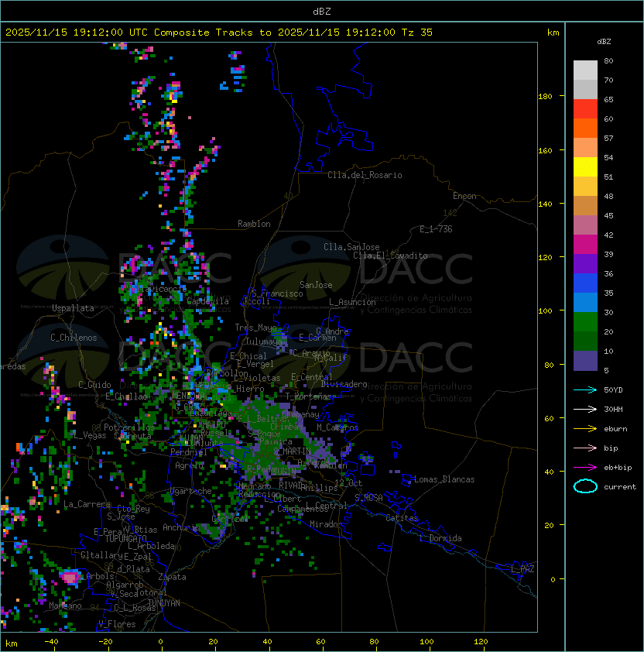Viewport: 644px width, 652px height.
Task: Click the 'La_Carrera' map label
Action: [87, 504]
